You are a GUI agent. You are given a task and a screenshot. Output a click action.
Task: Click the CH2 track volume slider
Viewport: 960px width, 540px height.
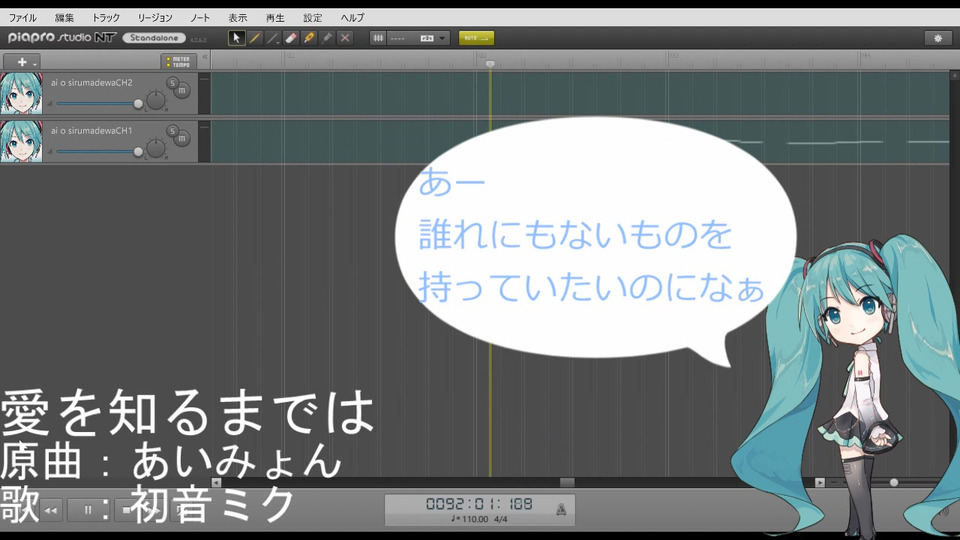[x=98, y=103]
